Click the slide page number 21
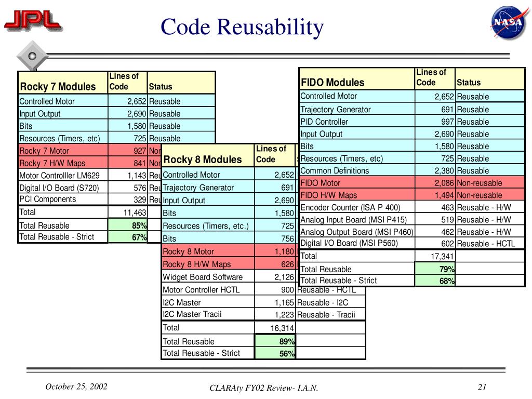532x399 pixels. click(482, 387)
